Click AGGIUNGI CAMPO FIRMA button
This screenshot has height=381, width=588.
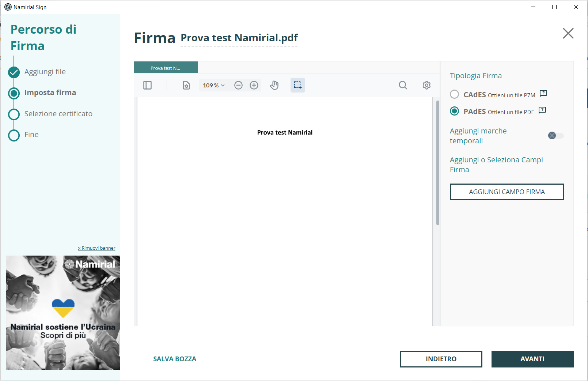(x=507, y=192)
